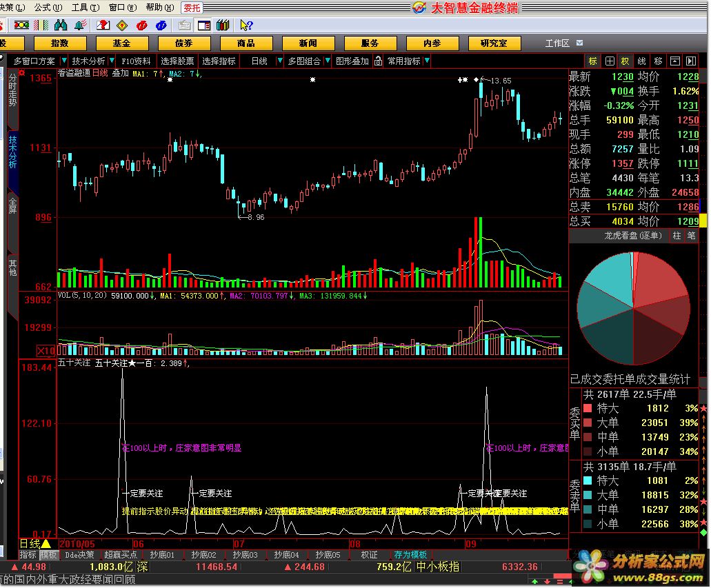
Task: Click the 选择股票 toolbar item
Action: coord(177,61)
